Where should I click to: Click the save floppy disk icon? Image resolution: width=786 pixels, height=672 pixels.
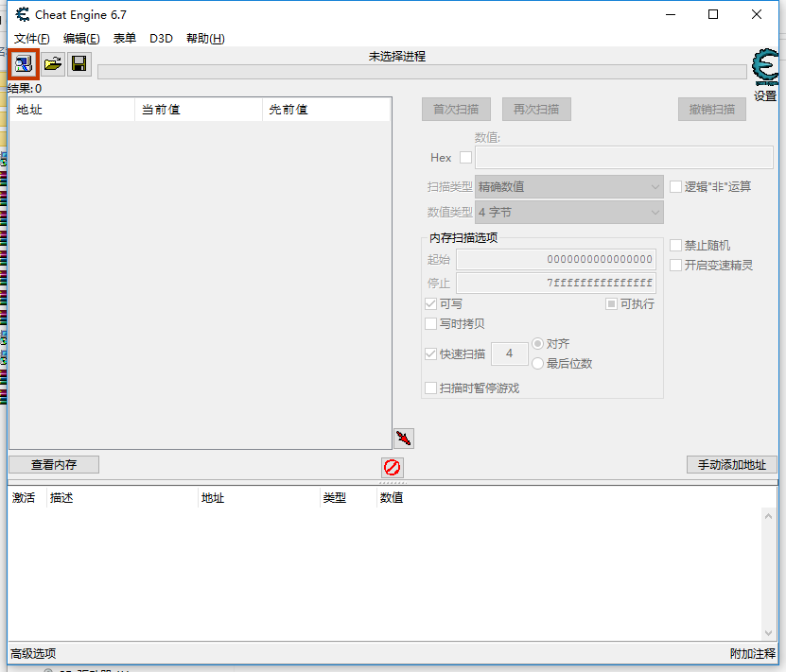click(79, 64)
